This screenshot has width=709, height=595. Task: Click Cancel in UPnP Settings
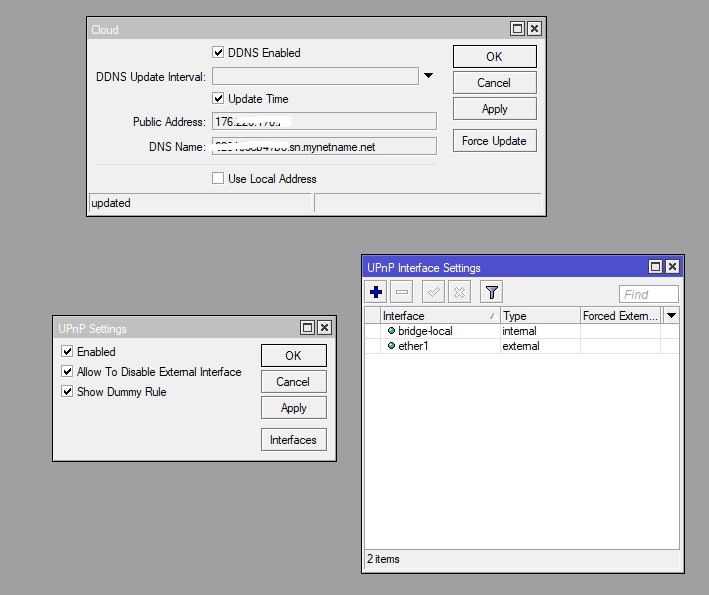(293, 382)
